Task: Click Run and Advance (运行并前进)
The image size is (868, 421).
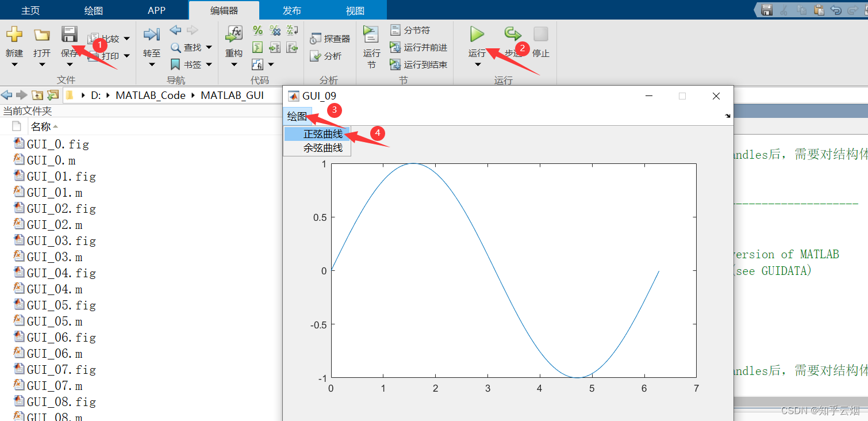Action: (418, 47)
